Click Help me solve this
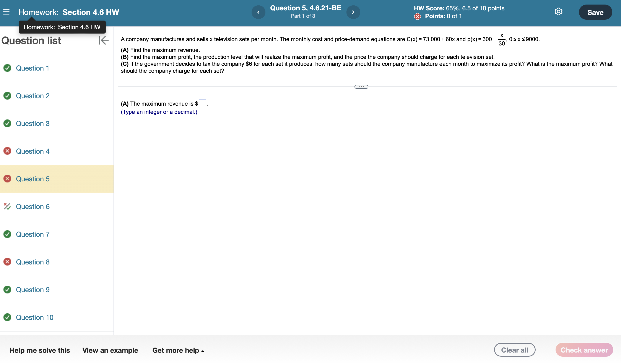Image resolution: width=621 pixels, height=364 pixels. click(40, 350)
